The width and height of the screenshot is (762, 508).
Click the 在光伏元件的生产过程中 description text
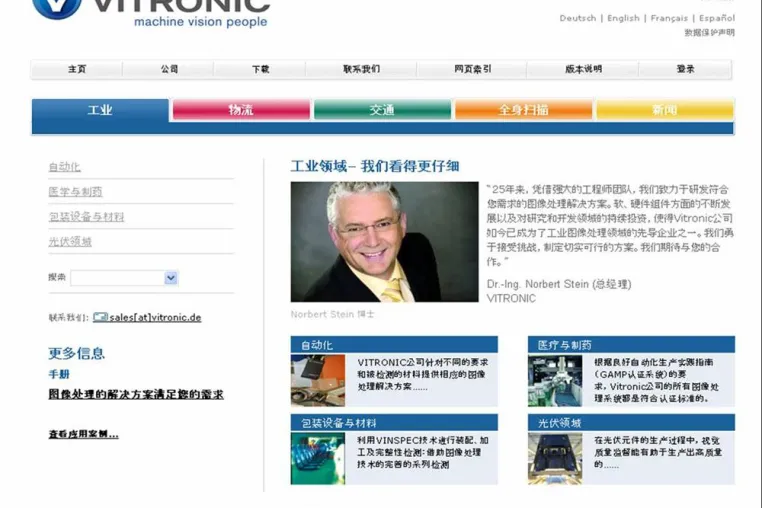coord(658,452)
